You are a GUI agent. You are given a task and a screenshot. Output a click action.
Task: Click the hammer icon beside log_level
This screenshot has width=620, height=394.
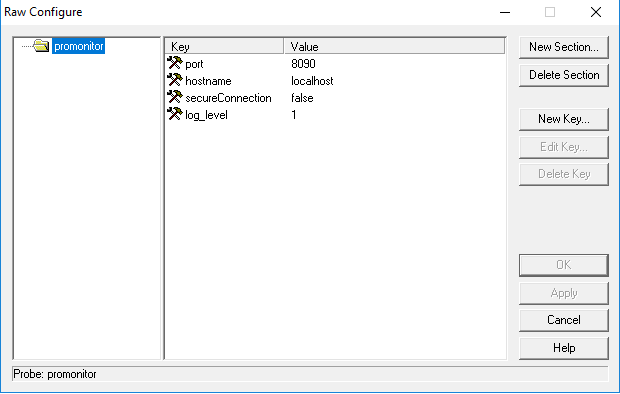[x=175, y=114]
